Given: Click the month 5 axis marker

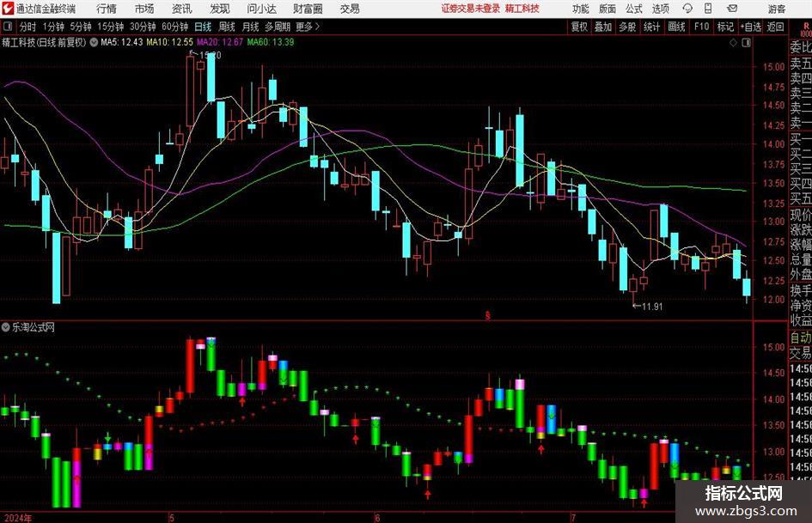Looking at the screenshot, I should [x=171, y=518].
